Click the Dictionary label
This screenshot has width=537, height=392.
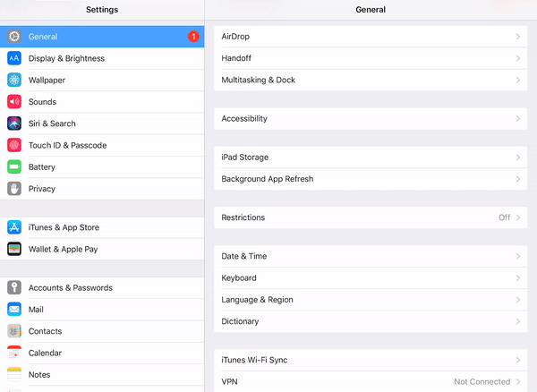[240, 321]
